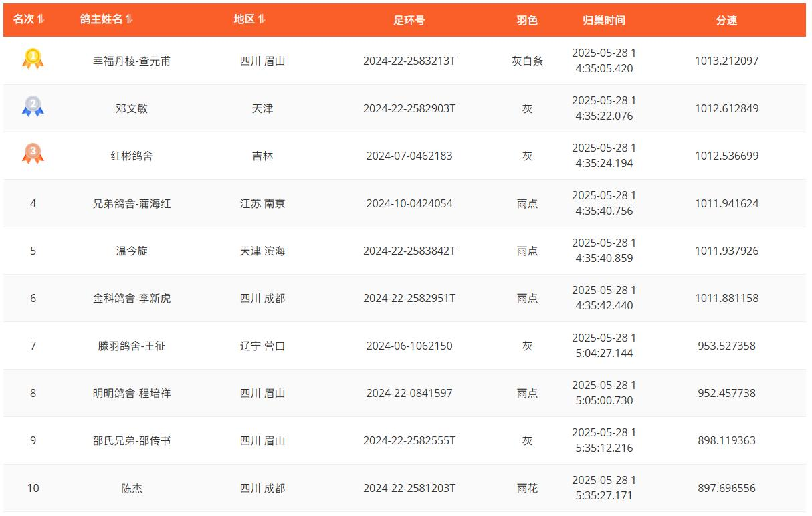The image size is (812, 516).
Task: Click the bronze third-place medal icon
Action: 33,154
